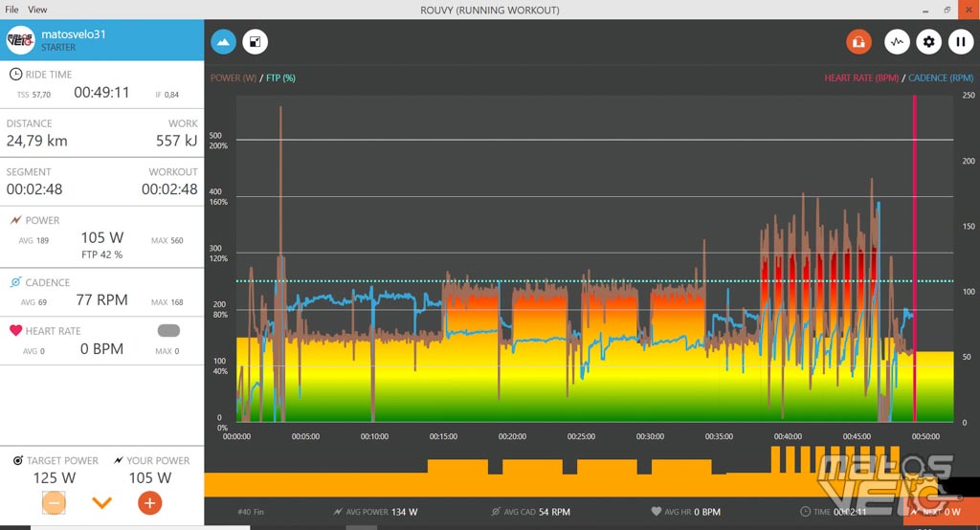
Task: Click the ride time value 00:49:11
Action: point(101,93)
